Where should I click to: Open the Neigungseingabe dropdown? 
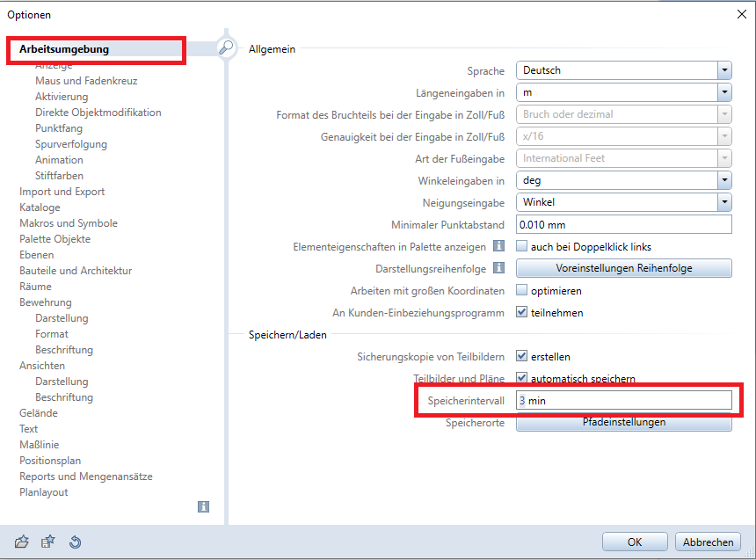coord(724,202)
